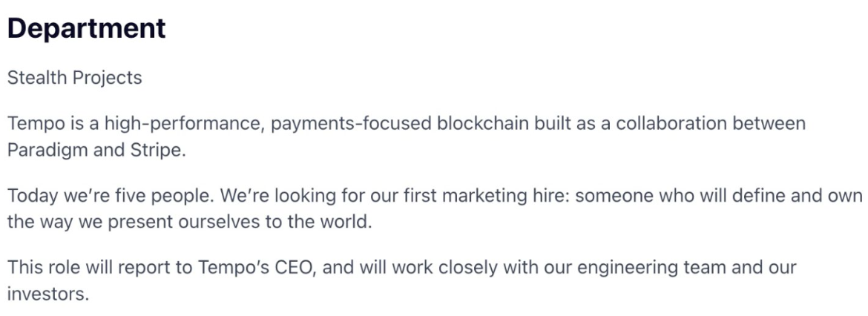Click the "Stealth Projects" department text
Viewport: 868px width, 316px height.
tap(74, 77)
